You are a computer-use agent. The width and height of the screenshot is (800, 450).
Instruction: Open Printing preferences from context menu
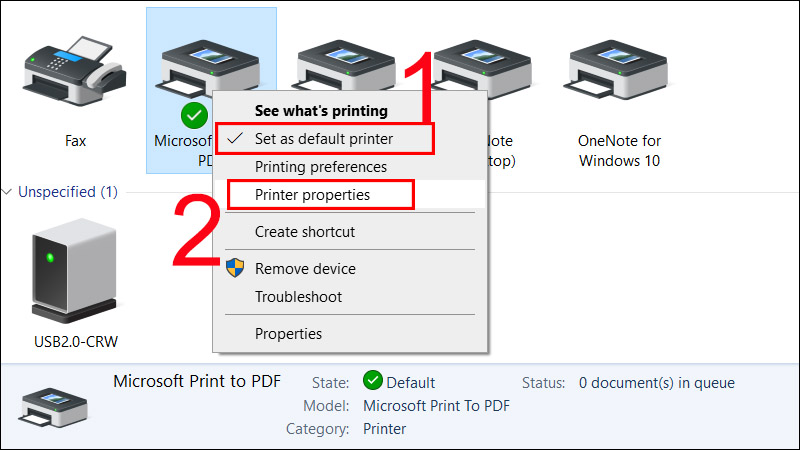[320, 167]
